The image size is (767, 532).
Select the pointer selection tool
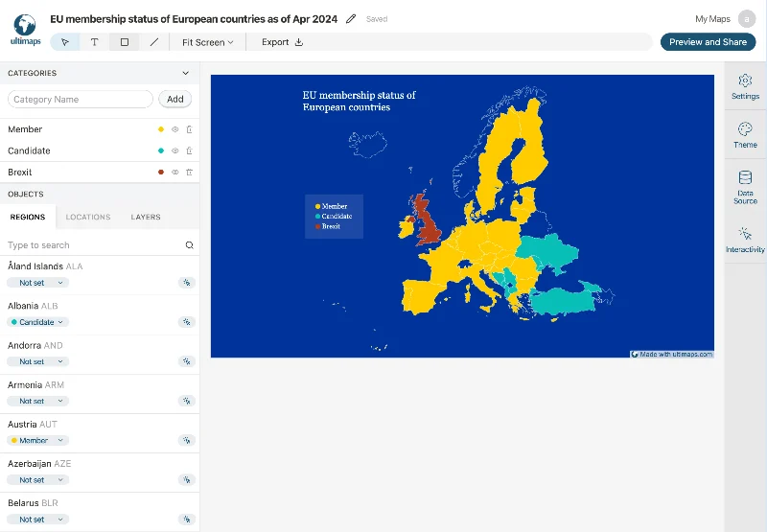[x=65, y=42]
